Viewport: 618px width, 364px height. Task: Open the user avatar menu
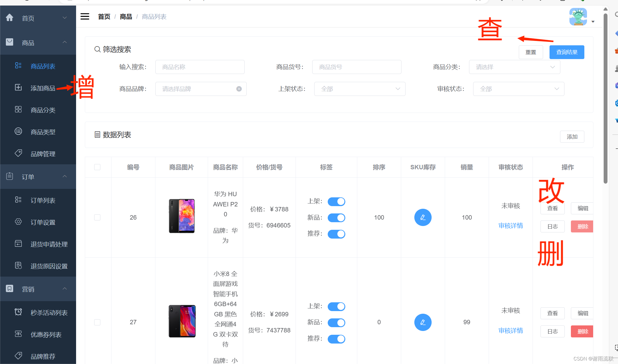(578, 17)
